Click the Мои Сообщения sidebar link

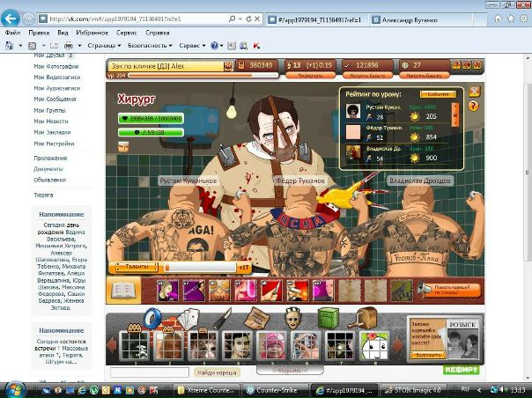click(x=55, y=99)
